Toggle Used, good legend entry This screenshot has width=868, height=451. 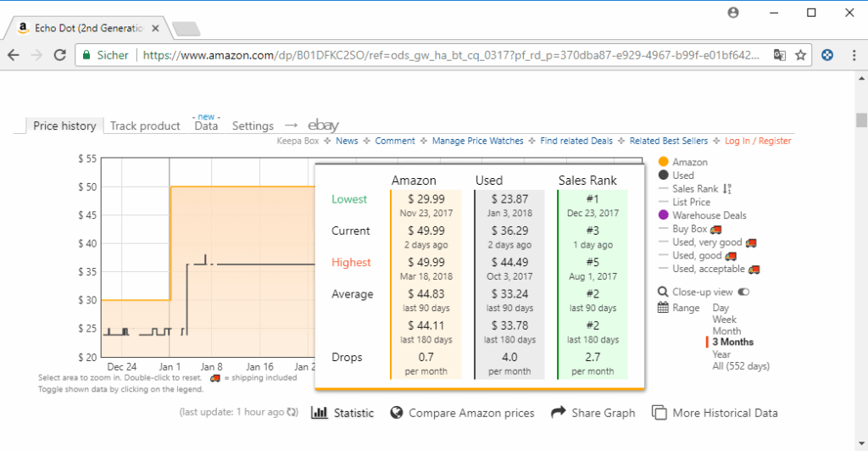pyautogui.click(x=697, y=255)
